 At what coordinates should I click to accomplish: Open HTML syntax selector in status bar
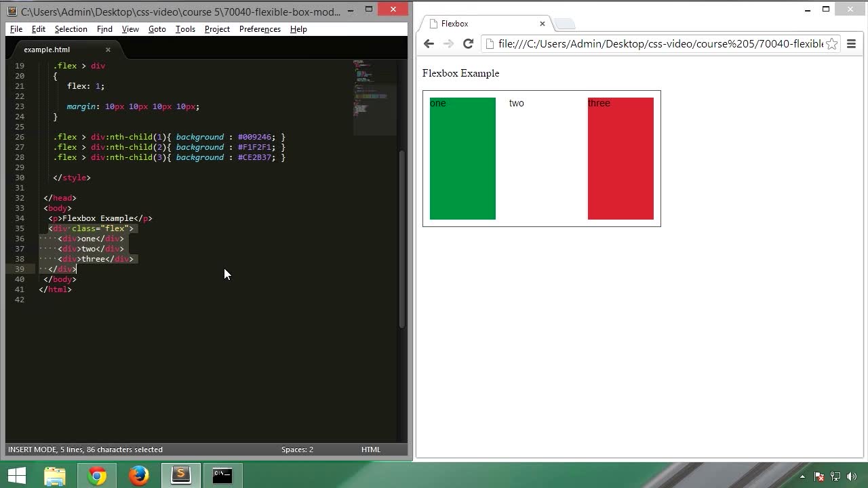[x=371, y=449]
